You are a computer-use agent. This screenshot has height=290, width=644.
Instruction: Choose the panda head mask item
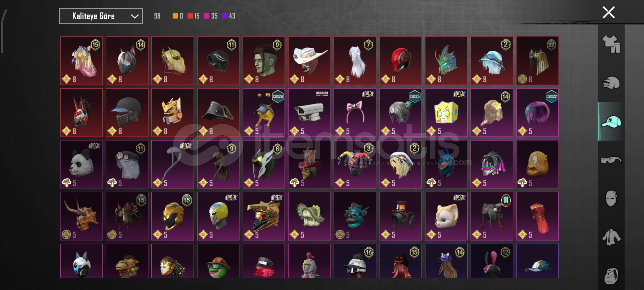coord(81,164)
